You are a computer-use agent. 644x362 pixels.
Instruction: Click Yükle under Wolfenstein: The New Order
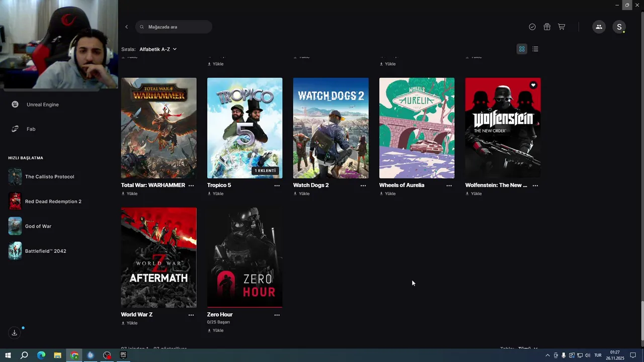click(473, 194)
